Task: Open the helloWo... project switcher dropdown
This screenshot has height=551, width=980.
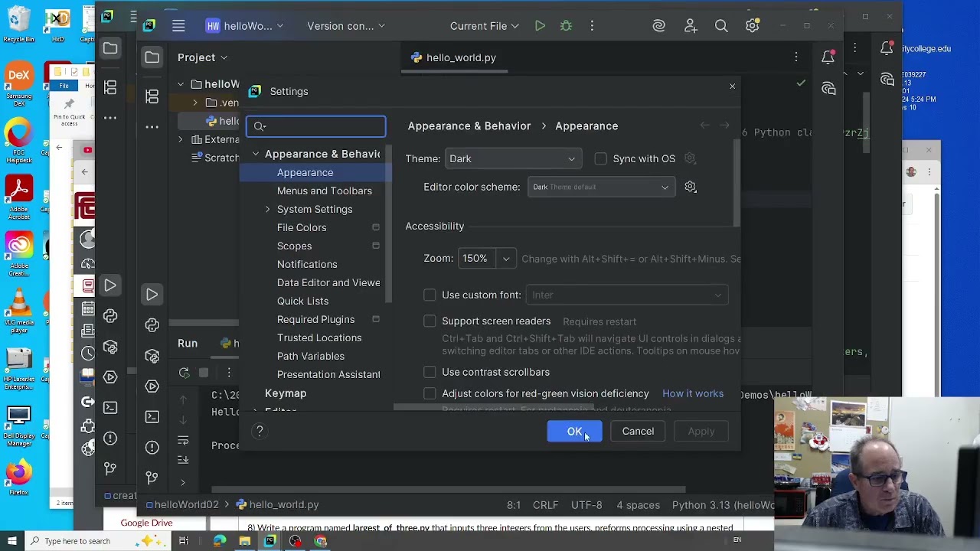Action: 244,26
